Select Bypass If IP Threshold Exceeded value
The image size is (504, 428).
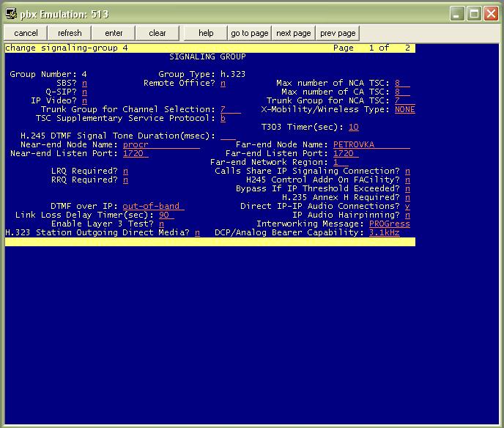click(x=407, y=189)
